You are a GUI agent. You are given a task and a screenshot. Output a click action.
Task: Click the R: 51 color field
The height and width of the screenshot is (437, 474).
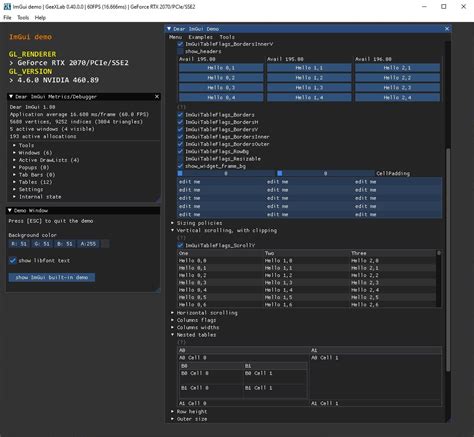[19, 244]
